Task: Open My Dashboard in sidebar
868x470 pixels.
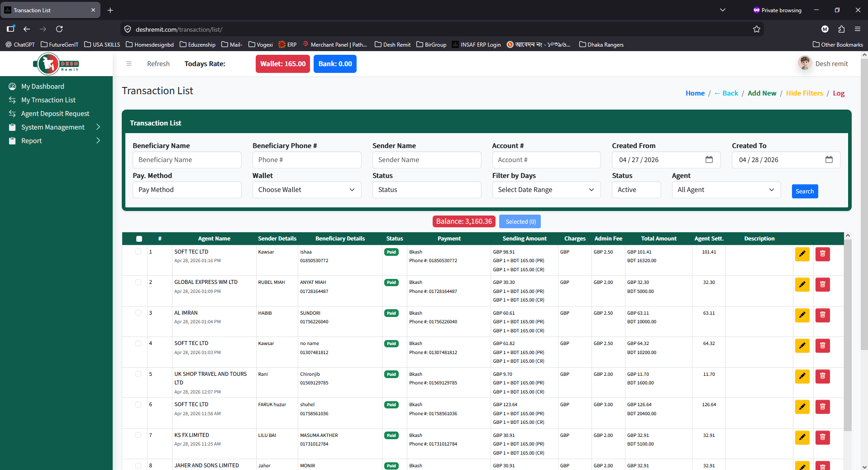Action: click(43, 86)
